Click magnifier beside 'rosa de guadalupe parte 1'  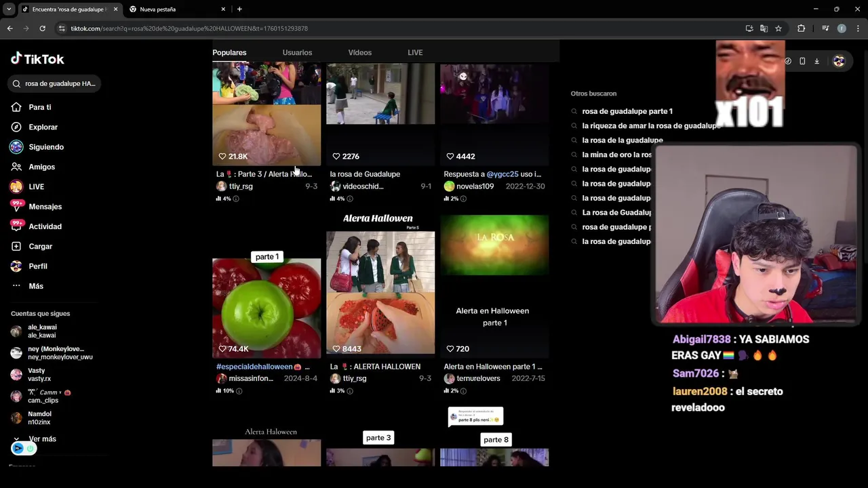tap(574, 111)
